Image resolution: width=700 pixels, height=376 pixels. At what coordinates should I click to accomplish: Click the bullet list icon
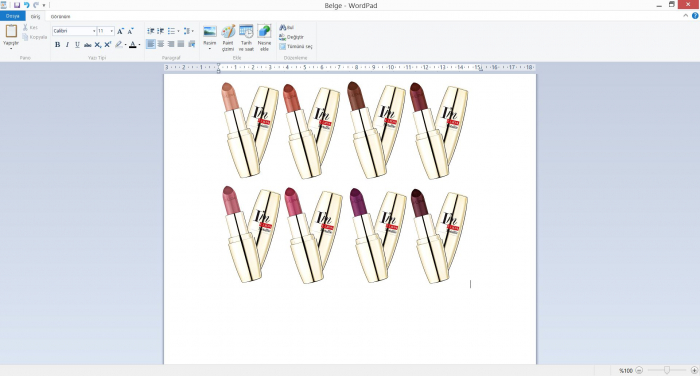tap(171, 31)
